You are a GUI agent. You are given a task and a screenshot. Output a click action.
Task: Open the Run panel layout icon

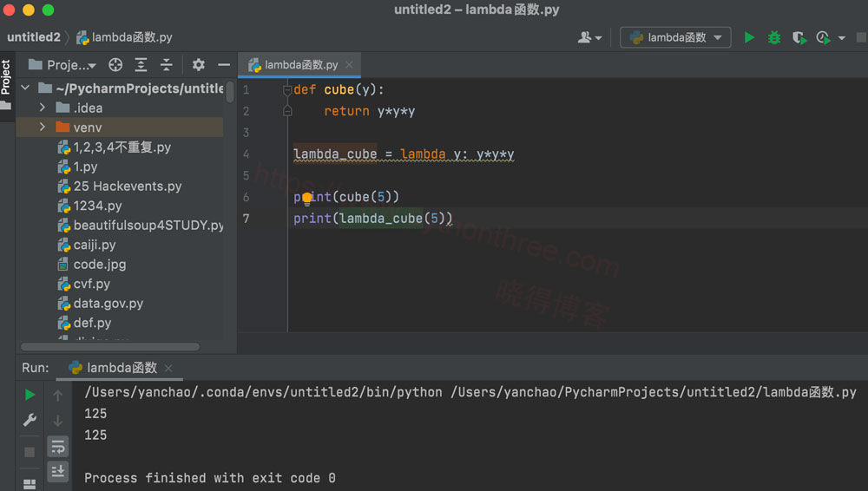[30, 484]
